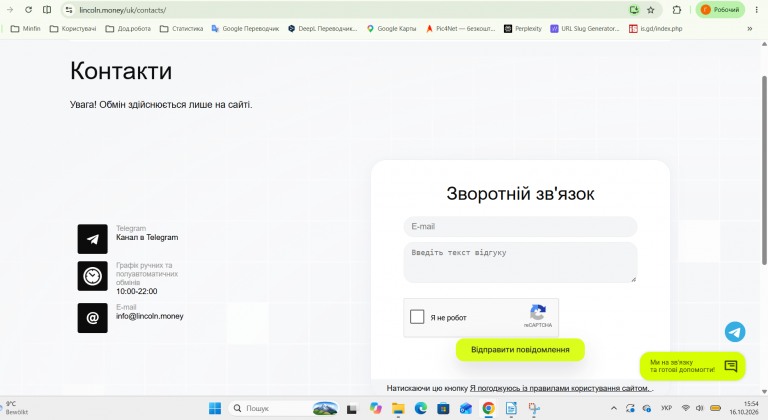Open the Perplexity bookmark
768x420 pixels.
523,28
